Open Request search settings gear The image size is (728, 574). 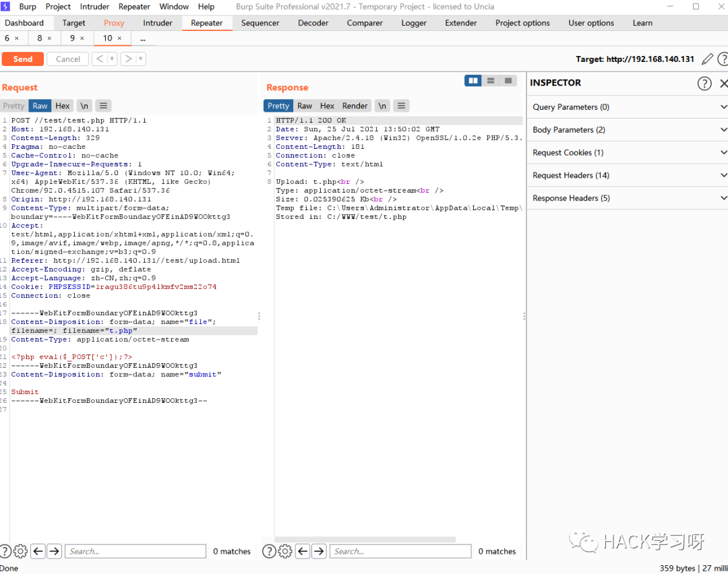20,551
